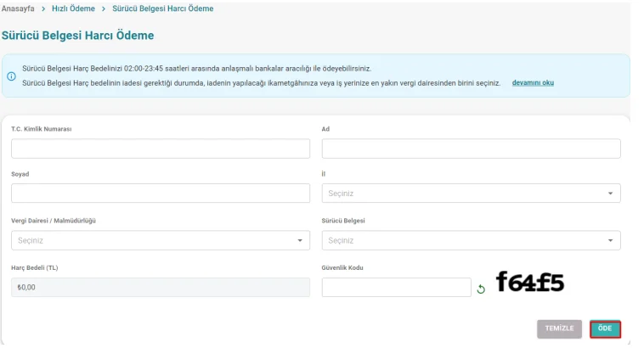Click the f64f5 captcha image

pyautogui.click(x=530, y=283)
